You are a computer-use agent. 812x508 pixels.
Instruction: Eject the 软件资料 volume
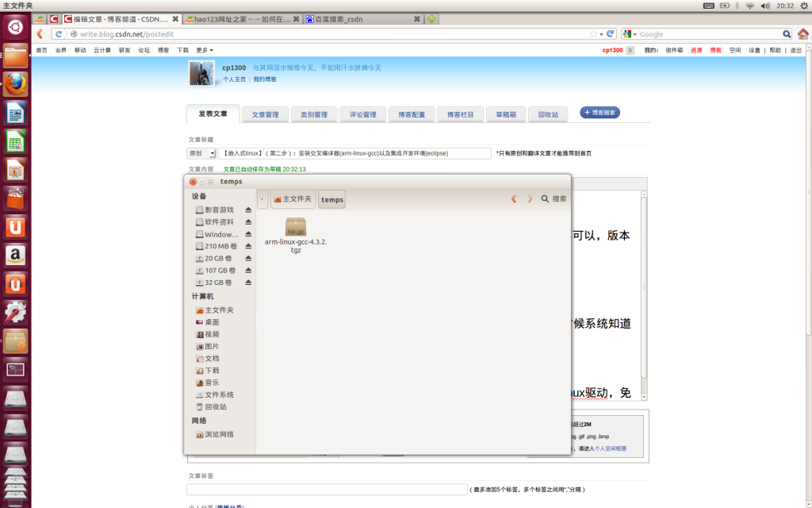pos(248,222)
